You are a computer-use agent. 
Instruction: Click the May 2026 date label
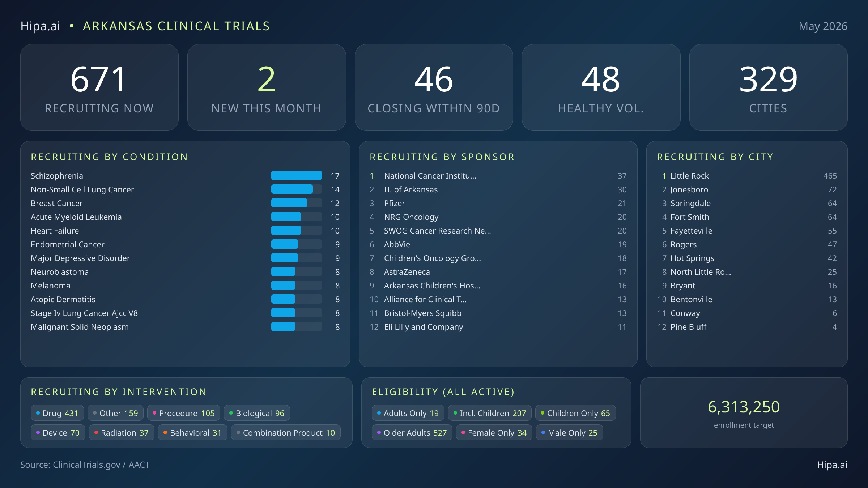[823, 26]
